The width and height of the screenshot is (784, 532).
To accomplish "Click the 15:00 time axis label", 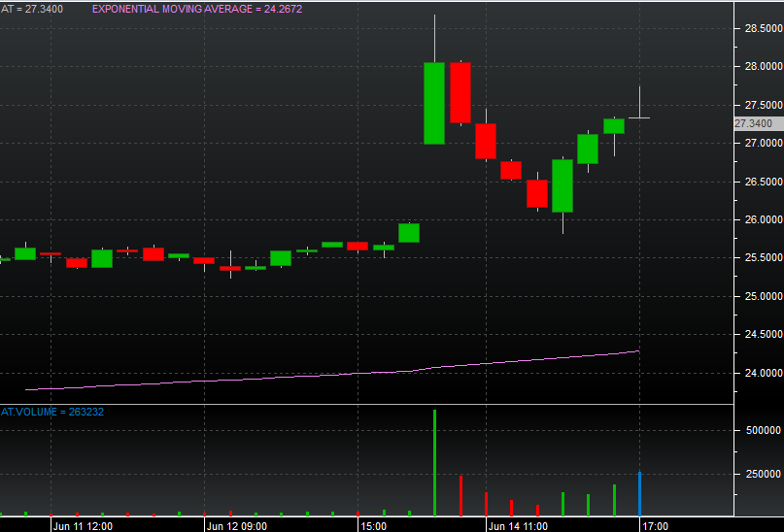I will [374, 526].
